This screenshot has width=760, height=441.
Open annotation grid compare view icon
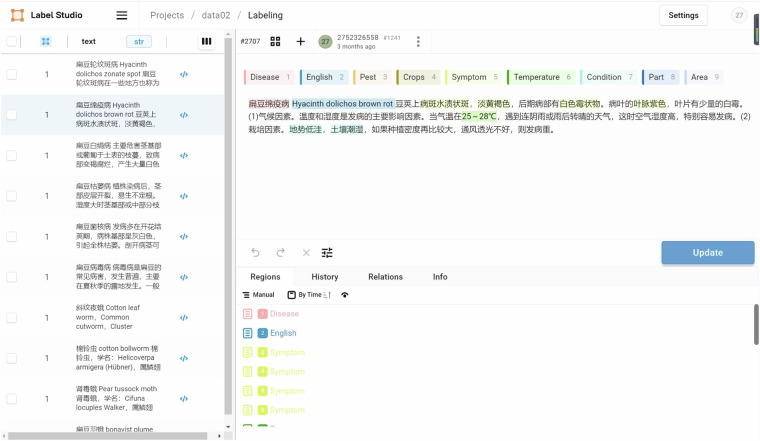pyautogui.click(x=275, y=42)
